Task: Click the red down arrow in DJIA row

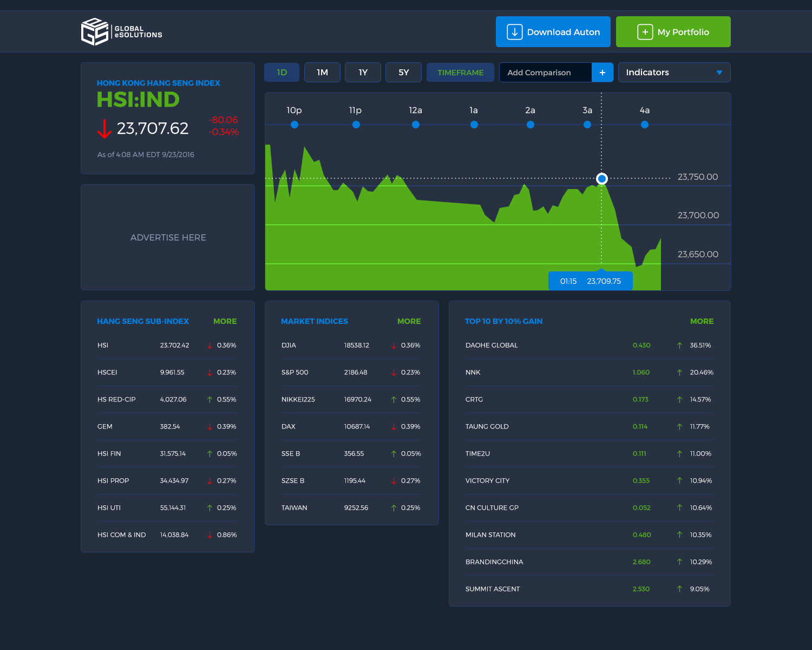Action: tap(394, 346)
